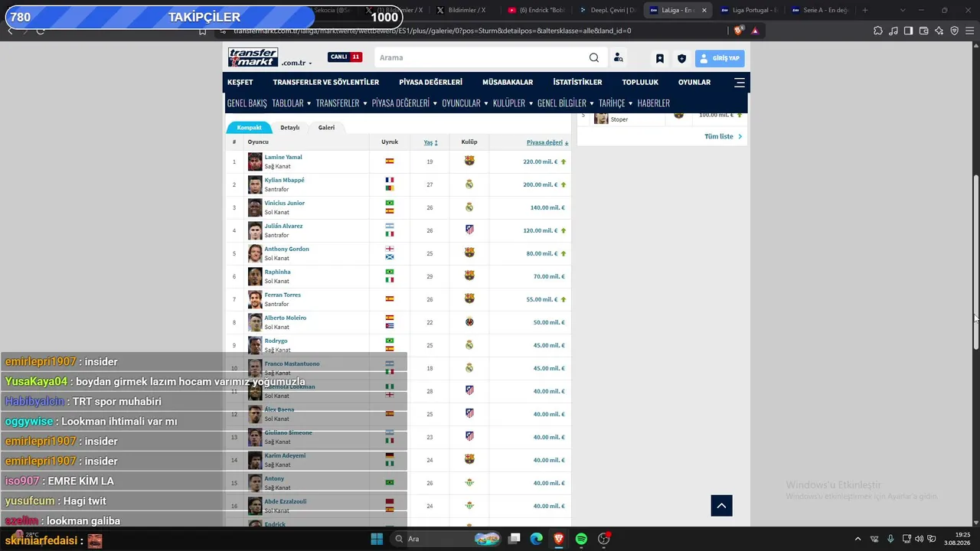Viewport: 980px width, 551px height.
Task: Open the browser extensions puzzle icon
Action: click(877, 31)
